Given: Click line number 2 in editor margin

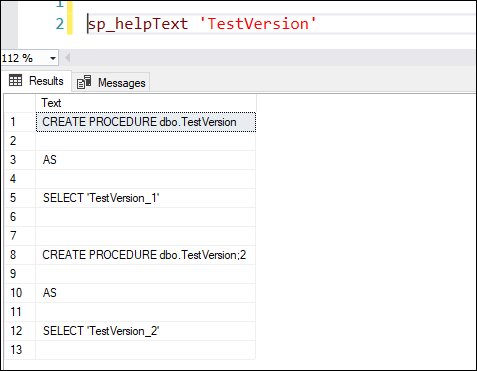Looking at the screenshot, I should coord(60,24).
